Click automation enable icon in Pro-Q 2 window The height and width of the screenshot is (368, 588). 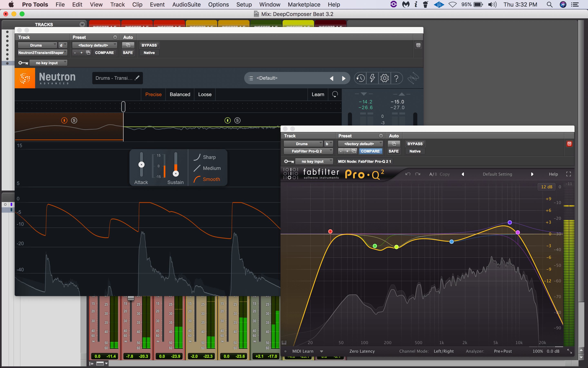point(394,144)
